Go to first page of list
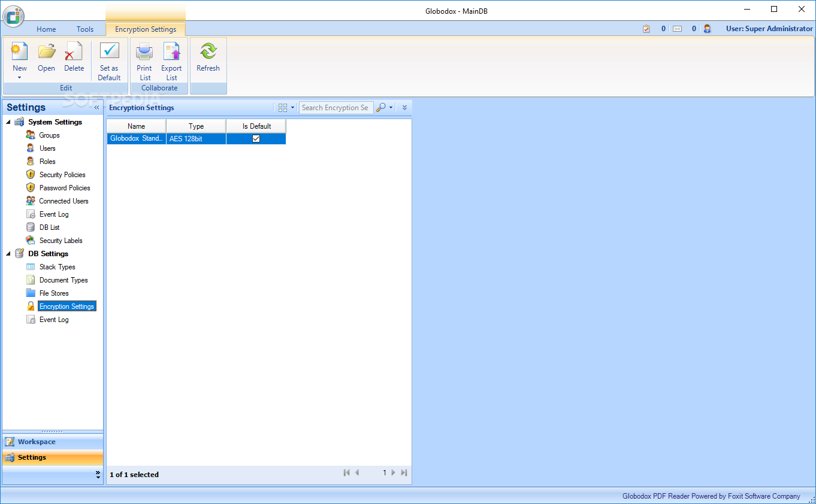Screen dimensions: 816x504 (346, 473)
